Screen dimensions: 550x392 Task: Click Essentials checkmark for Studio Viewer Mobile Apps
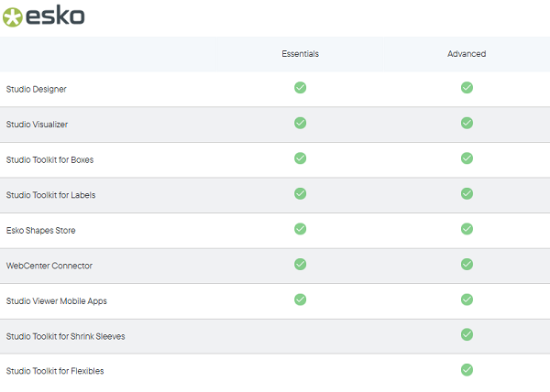(x=300, y=299)
